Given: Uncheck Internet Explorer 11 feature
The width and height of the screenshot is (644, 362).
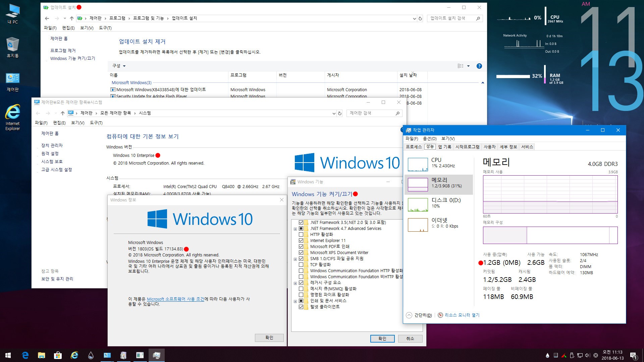Looking at the screenshot, I should click(x=301, y=241).
